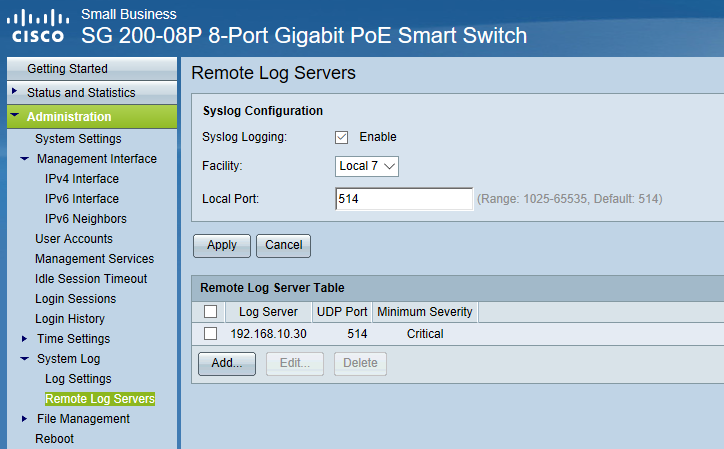Open the IPv6 Neighbors page
This screenshot has width=724, height=449.
(x=85, y=219)
